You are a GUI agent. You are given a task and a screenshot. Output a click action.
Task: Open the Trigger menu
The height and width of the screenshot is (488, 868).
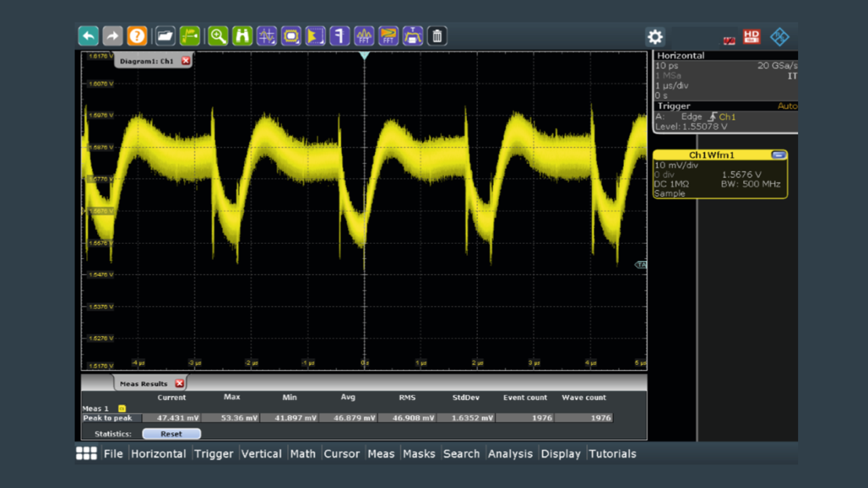point(214,453)
